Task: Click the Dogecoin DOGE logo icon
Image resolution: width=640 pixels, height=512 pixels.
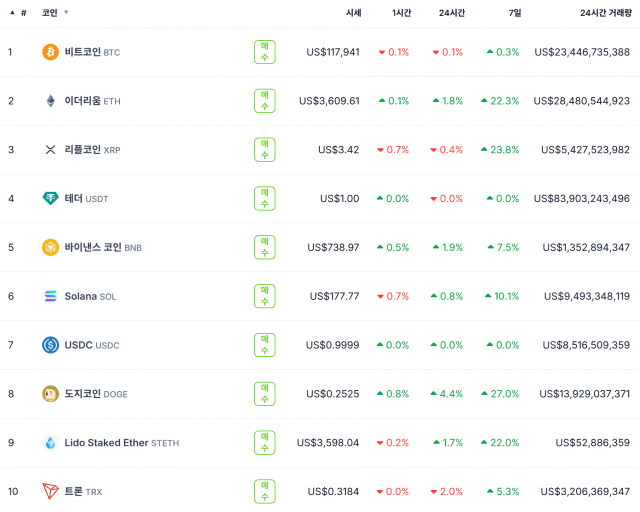Action: click(50, 394)
